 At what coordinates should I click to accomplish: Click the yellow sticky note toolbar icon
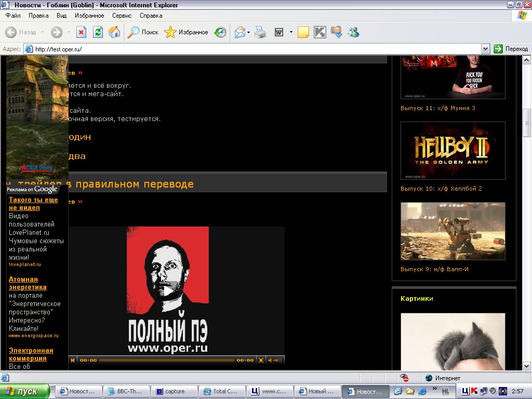click(x=303, y=32)
